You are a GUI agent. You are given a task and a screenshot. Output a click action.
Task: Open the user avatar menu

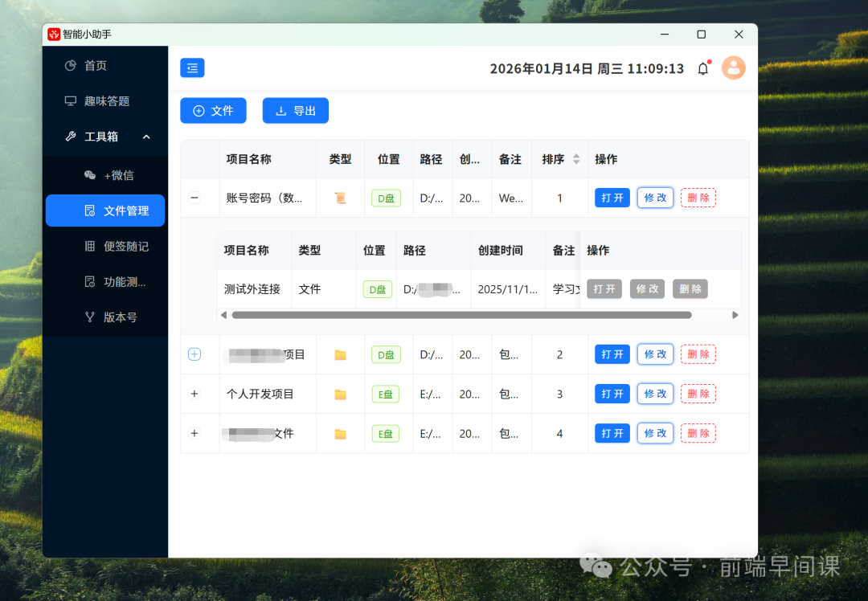734,68
